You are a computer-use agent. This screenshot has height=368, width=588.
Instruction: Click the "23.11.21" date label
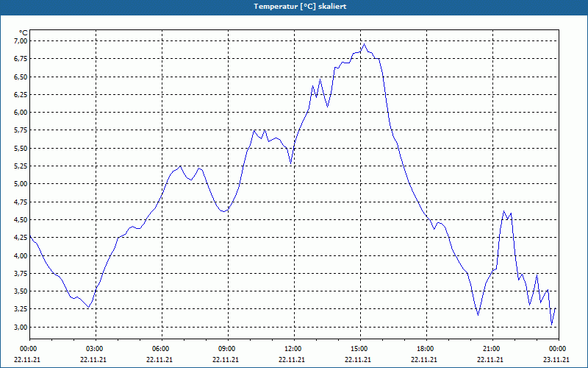pyautogui.click(x=556, y=360)
